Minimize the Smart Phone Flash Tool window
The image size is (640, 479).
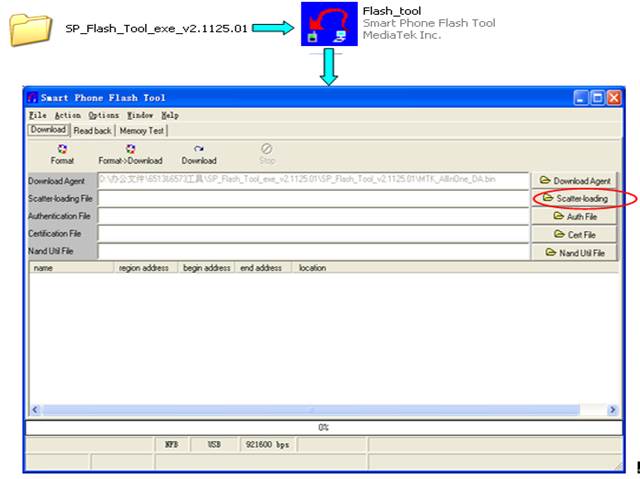coord(580,98)
